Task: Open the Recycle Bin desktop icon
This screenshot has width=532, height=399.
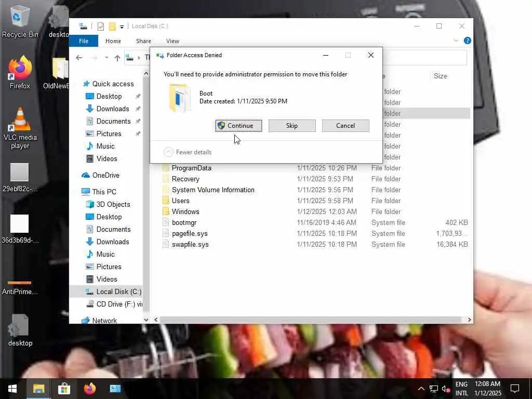Action: 20,21
